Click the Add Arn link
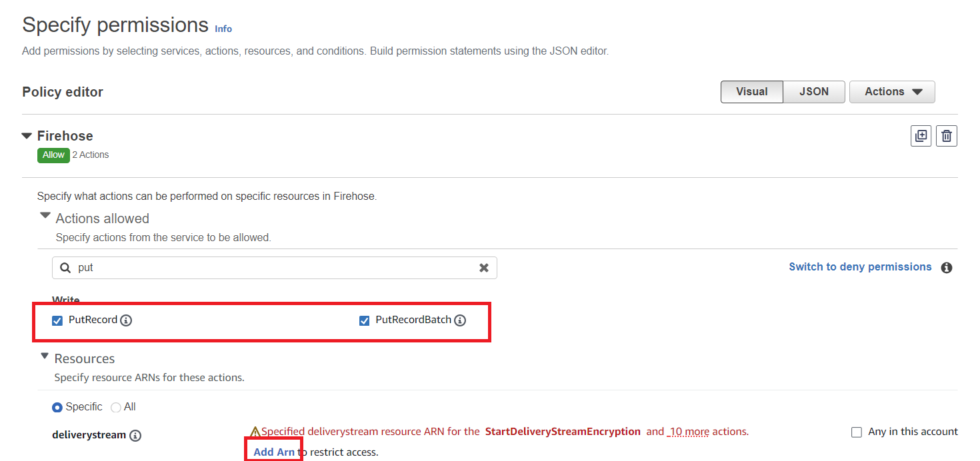This screenshot has width=980, height=461. (x=274, y=452)
